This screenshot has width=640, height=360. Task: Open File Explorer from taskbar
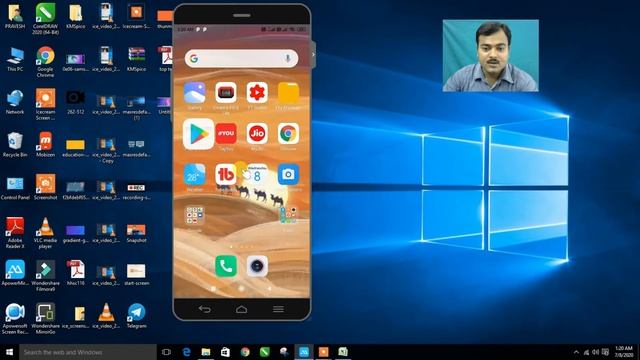(x=206, y=352)
